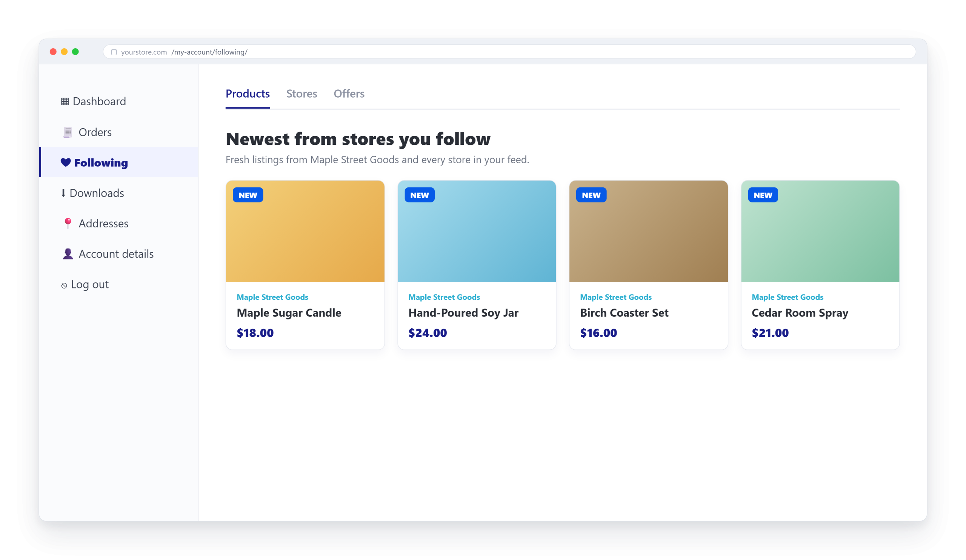Switch to the Offers tab
The width and height of the screenshot is (966, 560).
tap(349, 94)
